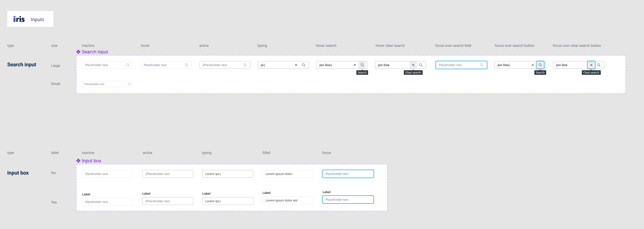This screenshot has height=229, width=644.
Task: Click X icon in focus over search button example
Action: pyautogui.click(x=532, y=65)
